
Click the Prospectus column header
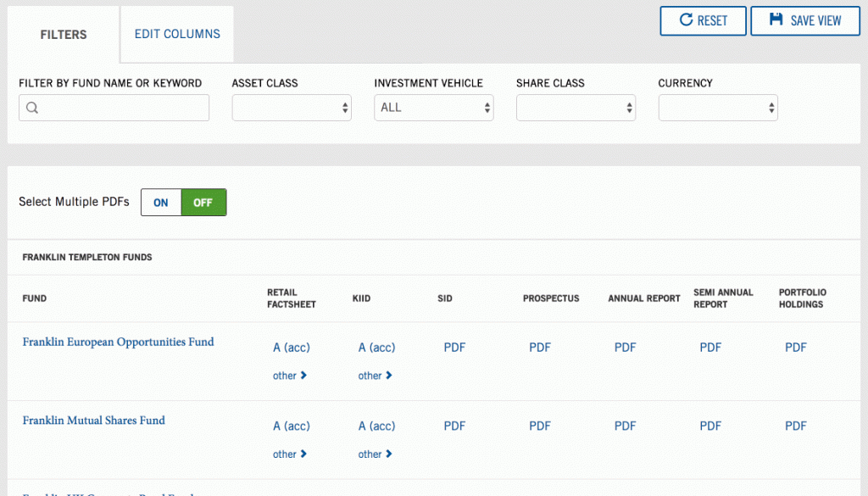[551, 298]
